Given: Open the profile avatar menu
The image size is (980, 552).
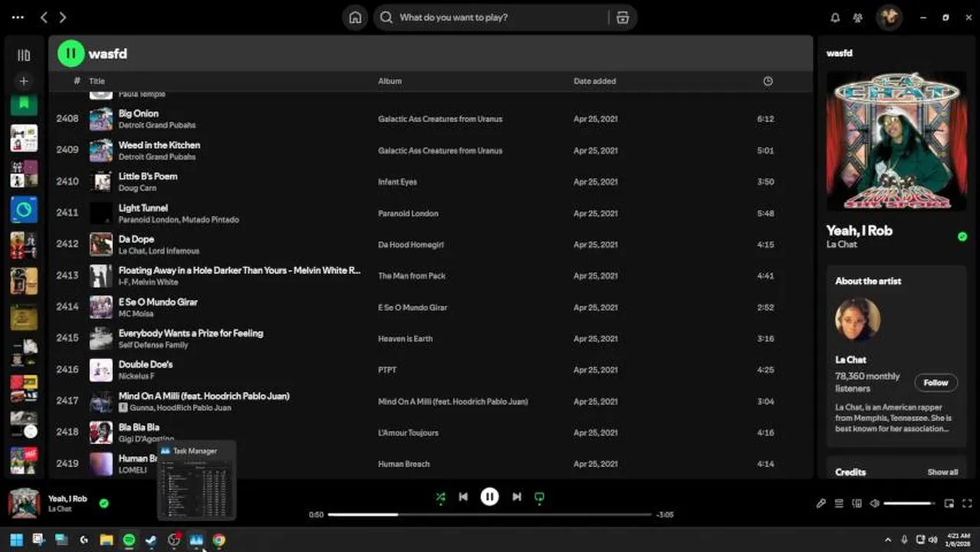Looking at the screenshot, I should pyautogui.click(x=890, y=18).
